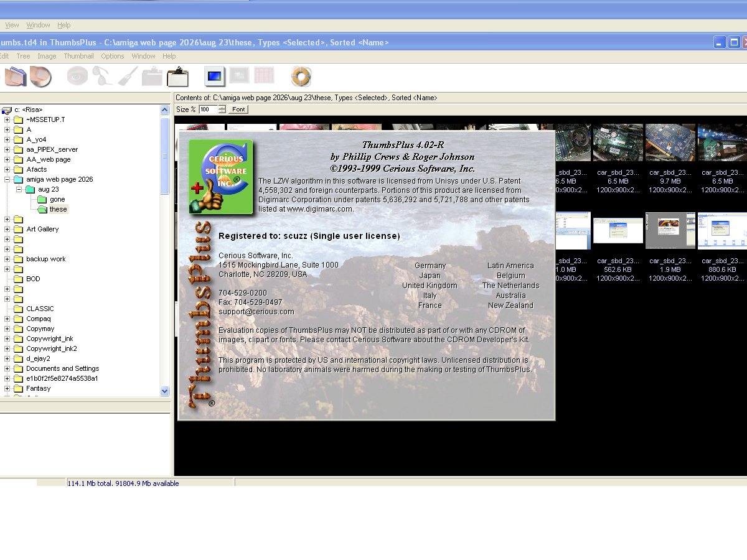This screenshot has height=560, width=747.
Task: Decrease Size % with the down arrow
Action: (x=222, y=112)
